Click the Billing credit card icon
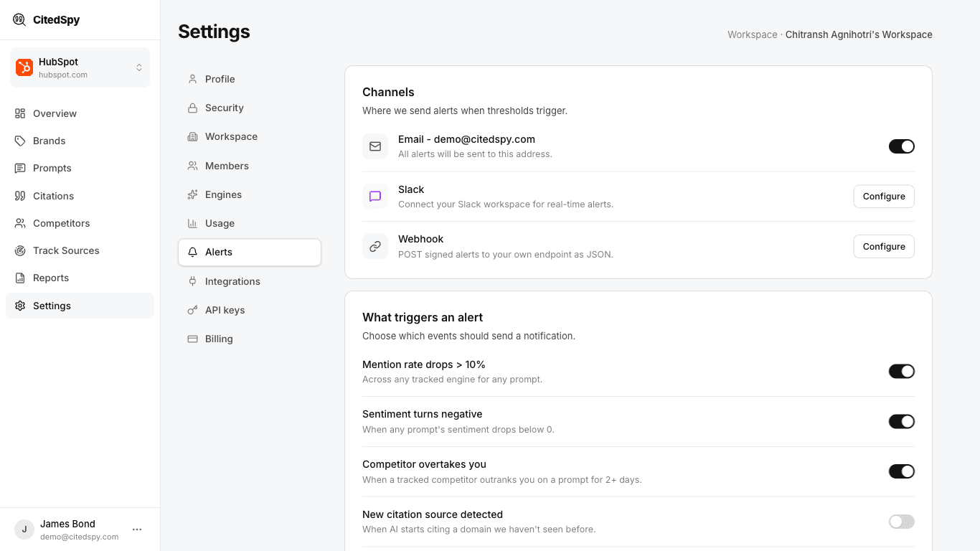The image size is (980, 551). coord(192,339)
